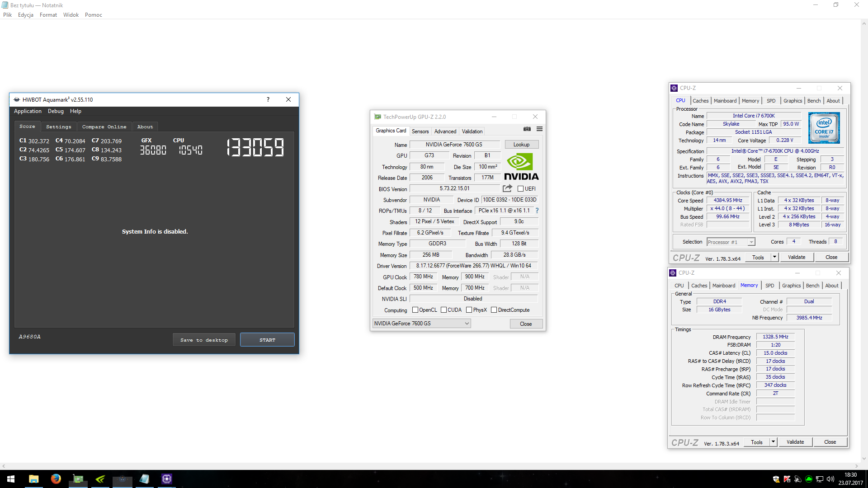The height and width of the screenshot is (488, 868).
Task: Toggle the OpenCL checkbox
Action: pyautogui.click(x=415, y=310)
